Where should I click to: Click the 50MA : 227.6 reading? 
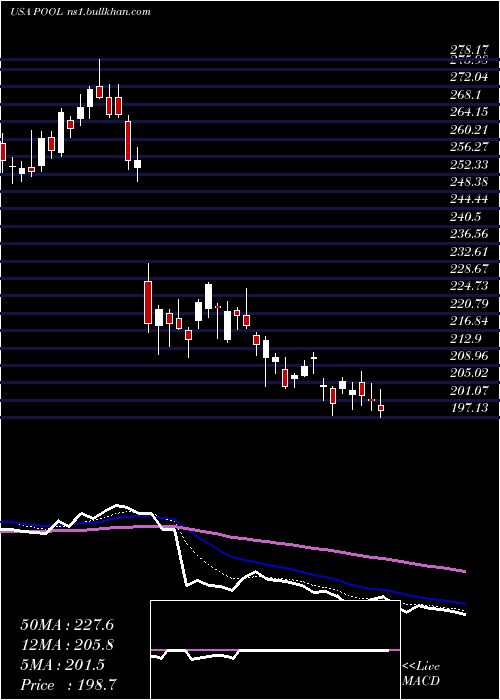point(67,625)
